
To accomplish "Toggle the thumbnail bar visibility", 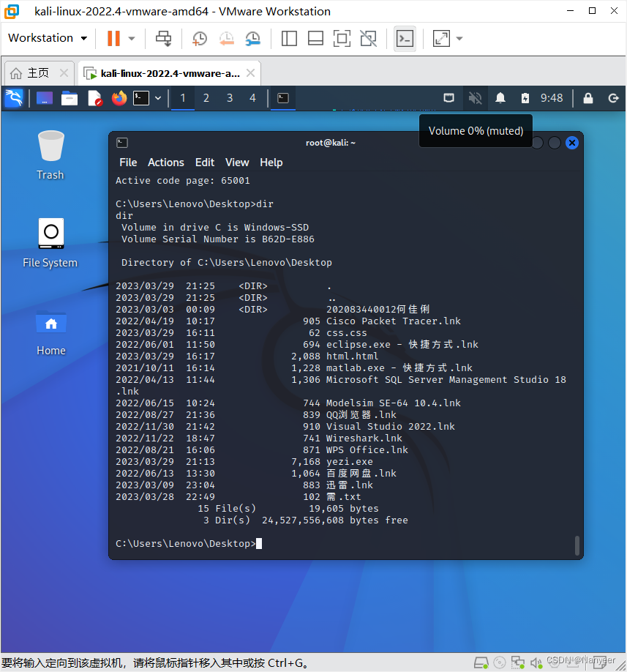I will (x=315, y=38).
